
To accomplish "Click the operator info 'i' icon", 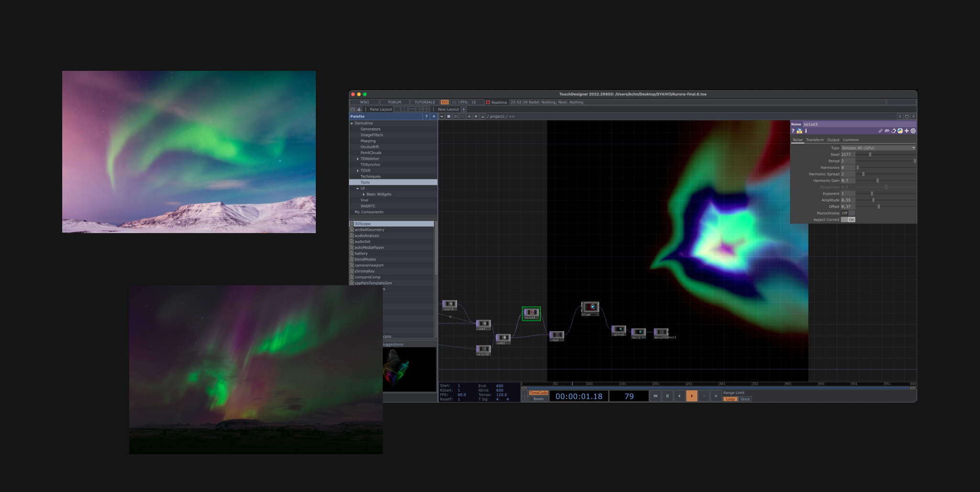I will (806, 131).
